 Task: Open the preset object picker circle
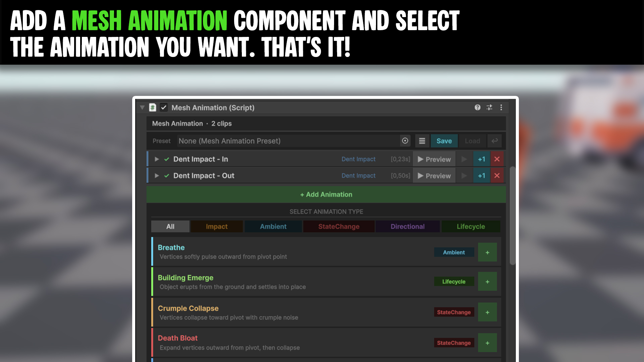(x=405, y=141)
